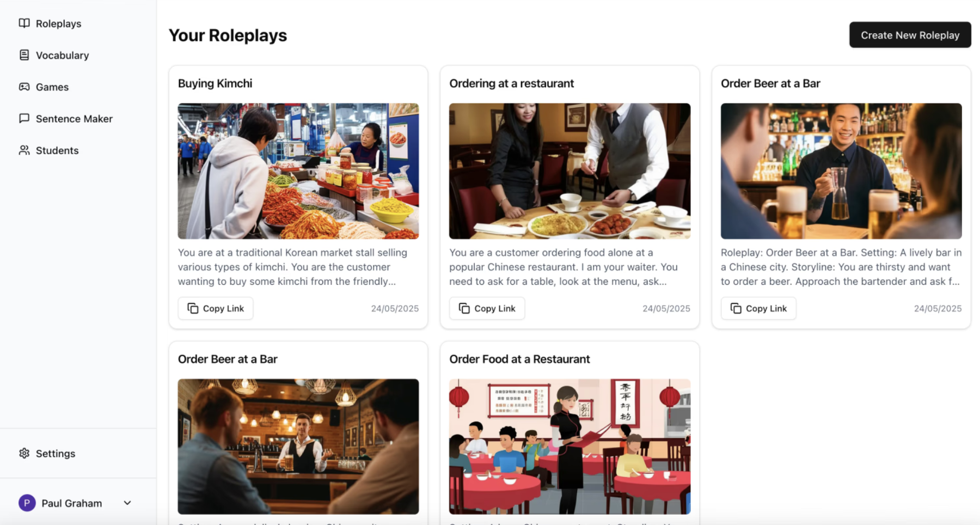Image resolution: width=980 pixels, height=525 pixels.
Task: Open the illustrated Order Food at a Restaurant image
Action: (569, 447)
